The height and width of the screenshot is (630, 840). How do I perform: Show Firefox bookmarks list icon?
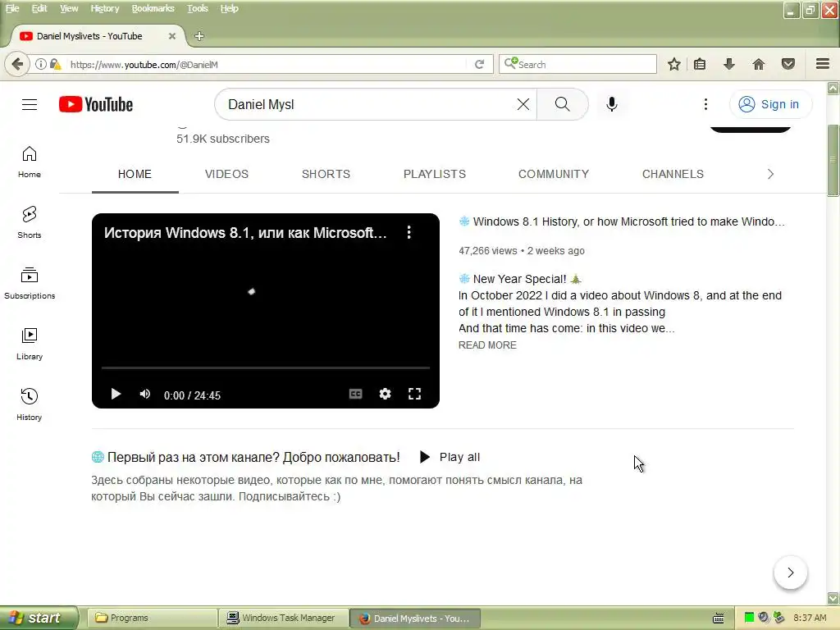(700, 64)
